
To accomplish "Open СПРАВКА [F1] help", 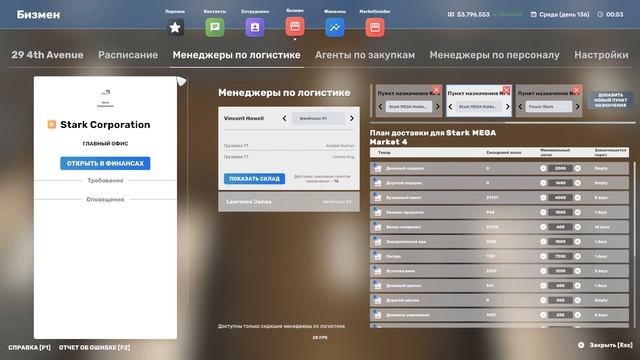I will [29, 347].
